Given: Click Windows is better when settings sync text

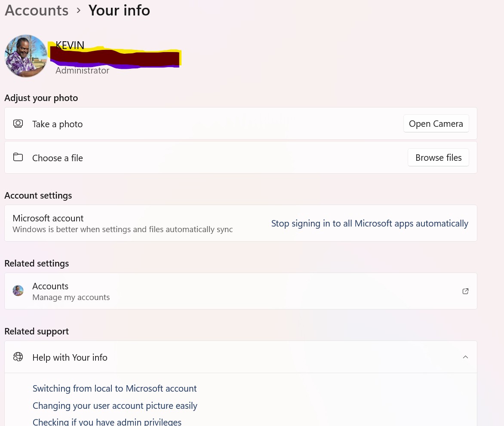Looking at the screenshot, I should click(x=123, y=230).
